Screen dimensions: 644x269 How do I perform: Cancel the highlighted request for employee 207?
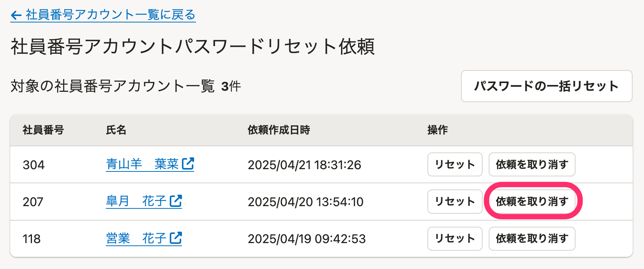tap(532, 201)
